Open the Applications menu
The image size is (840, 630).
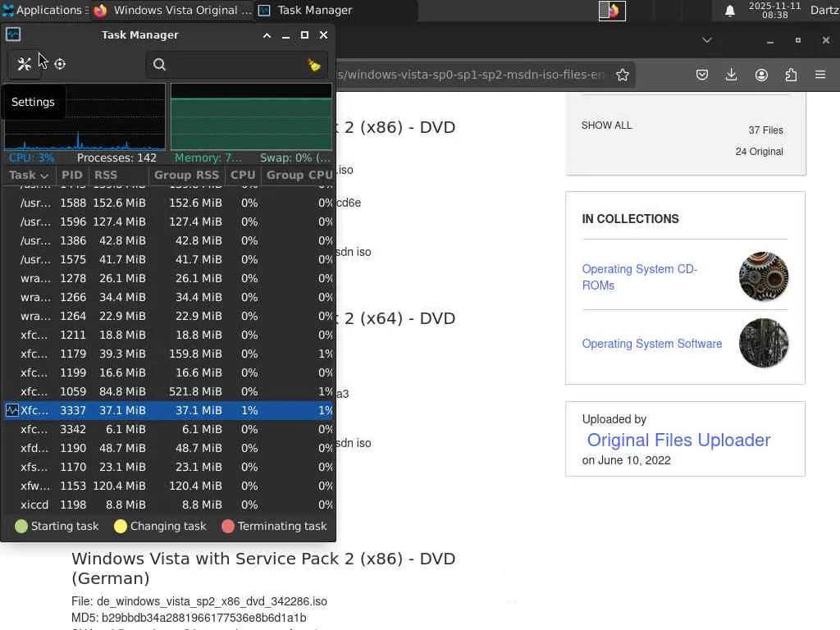tap(43, 10)
